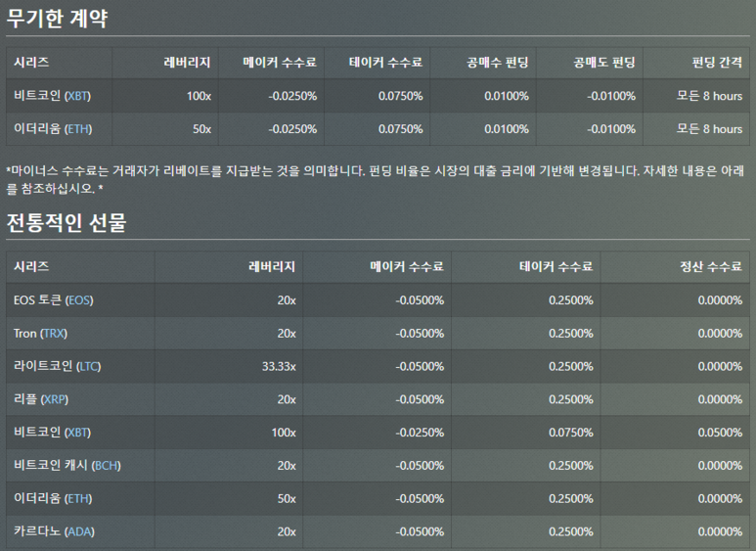Click the -0.0500% maker fee in the 리플 row

420,399
